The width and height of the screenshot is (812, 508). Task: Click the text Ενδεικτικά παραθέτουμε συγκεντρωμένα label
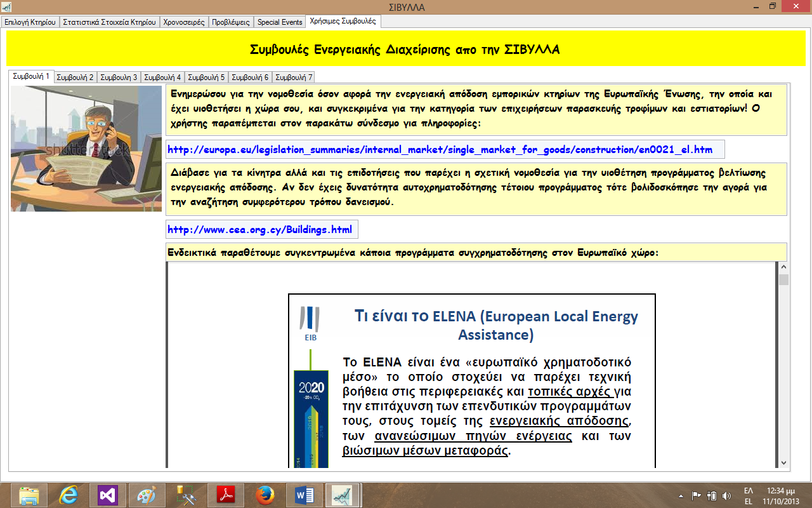coord(414,252)
